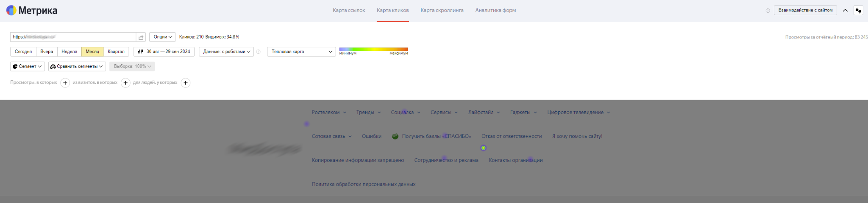Viewport: 868px width, 203px height.
Task: Select the 'Квартал' period
Action: pyautogui.click(x=116, y=52)
